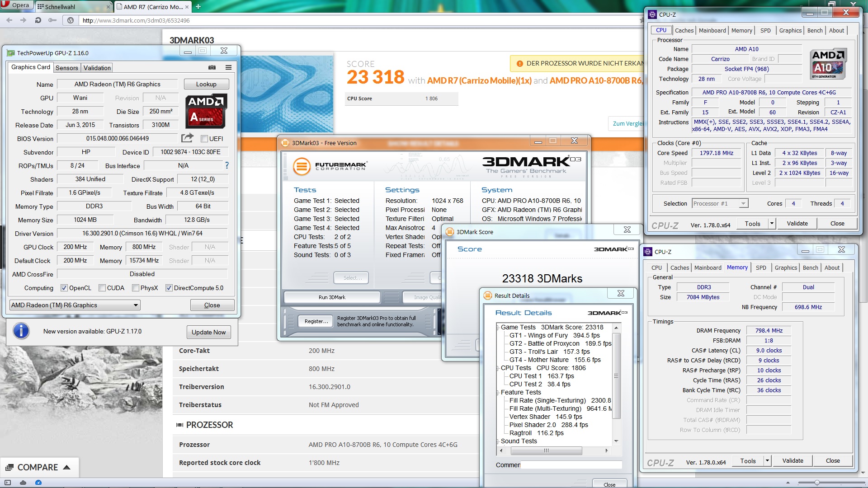This screenshot has width=868, height=488.
Task: Collapse the CPU Tests tree node
Action: coord(498,368)
